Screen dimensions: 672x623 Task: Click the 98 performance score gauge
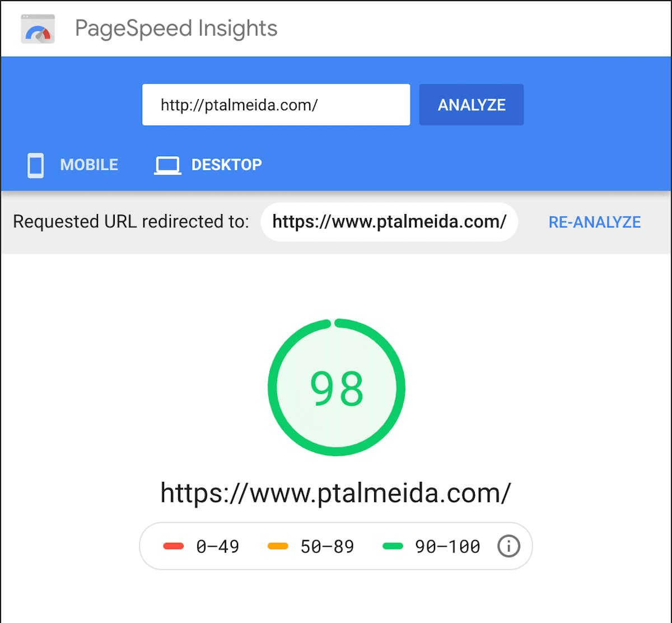(x=336, y=388)
